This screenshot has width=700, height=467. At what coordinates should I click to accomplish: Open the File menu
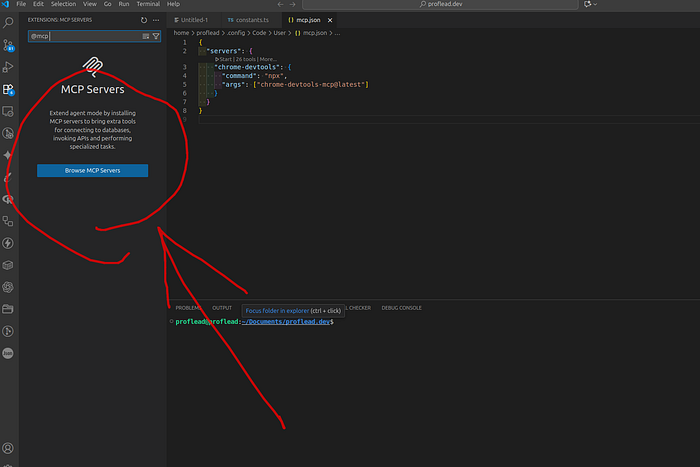tap(21, 4)
